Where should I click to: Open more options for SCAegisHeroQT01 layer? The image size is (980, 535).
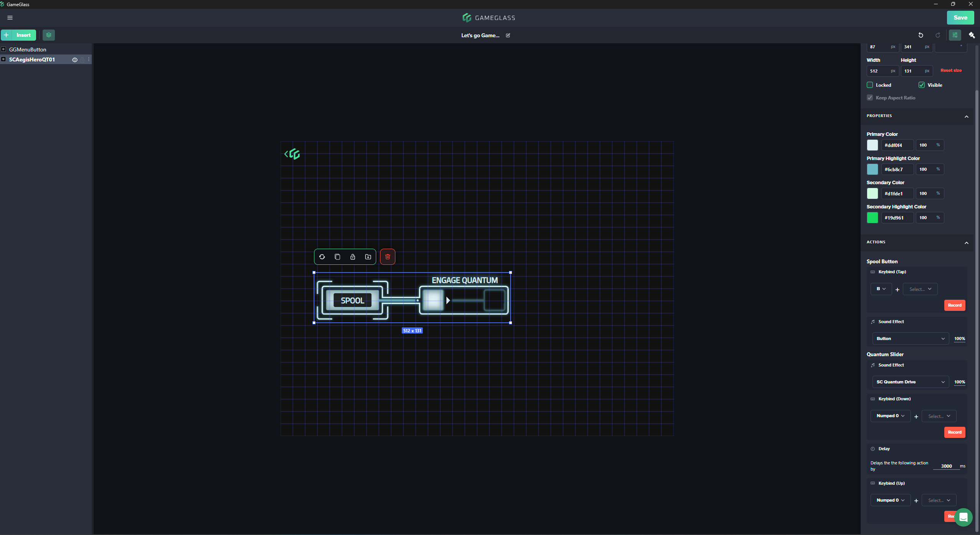[89, 59]
